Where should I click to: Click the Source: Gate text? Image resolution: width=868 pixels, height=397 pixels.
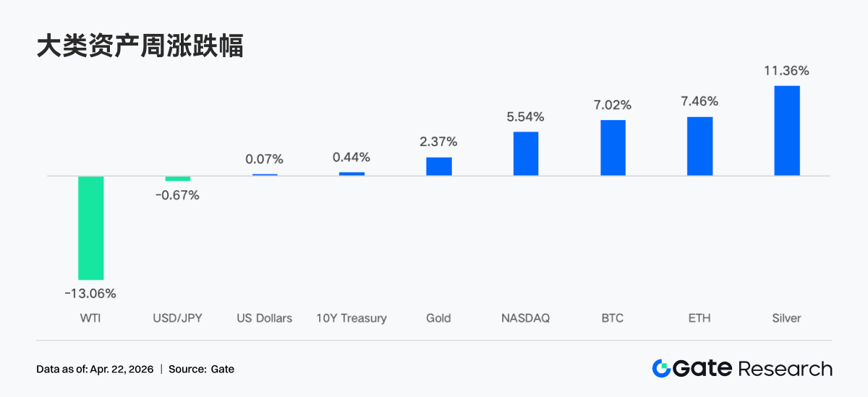point(201,370)
